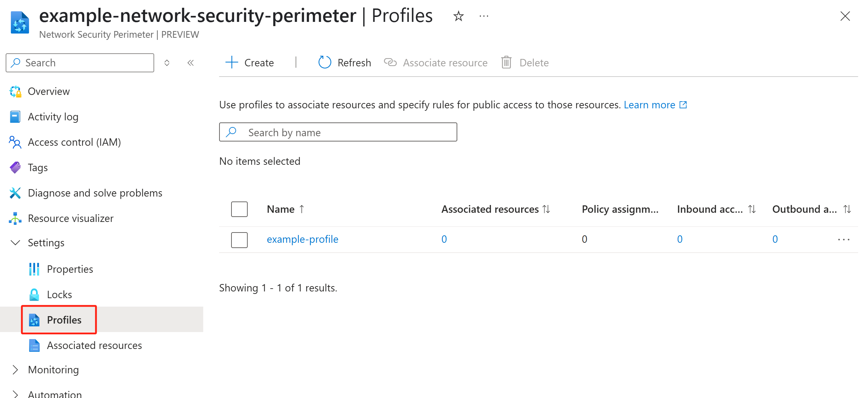868x398 pixels.
Task: Click the plus icon for Create
Action: 232,62
